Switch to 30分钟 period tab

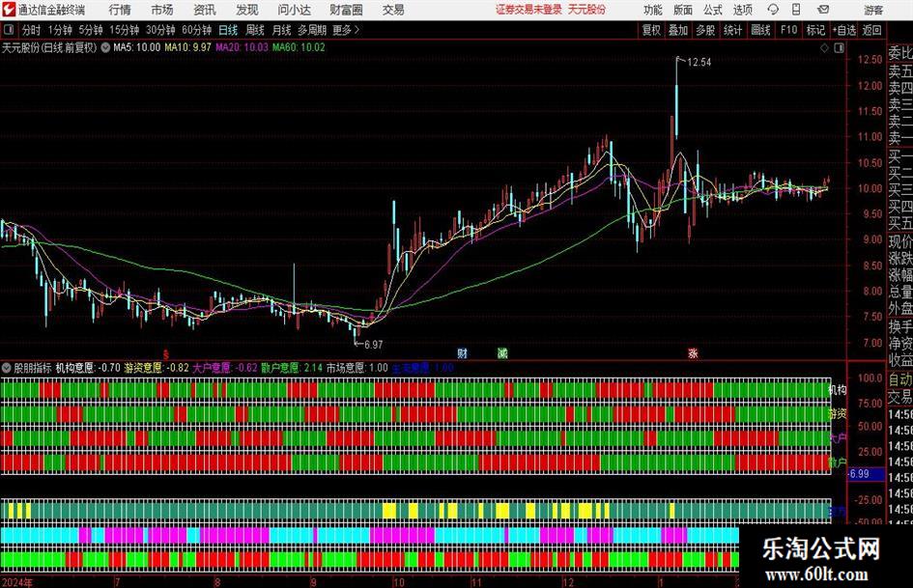[x=160, y=30]
